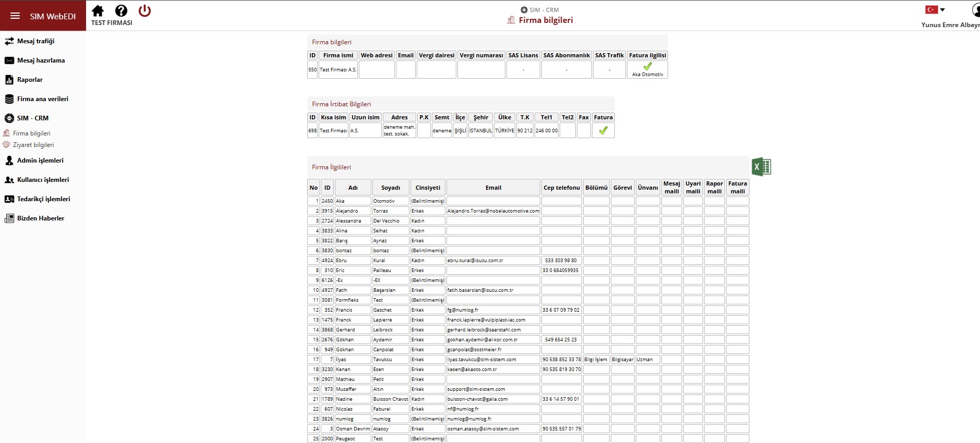Click the Raporlar sidebar icon
The width and height of the screenshot is (980, 443).
click(9, 80)
